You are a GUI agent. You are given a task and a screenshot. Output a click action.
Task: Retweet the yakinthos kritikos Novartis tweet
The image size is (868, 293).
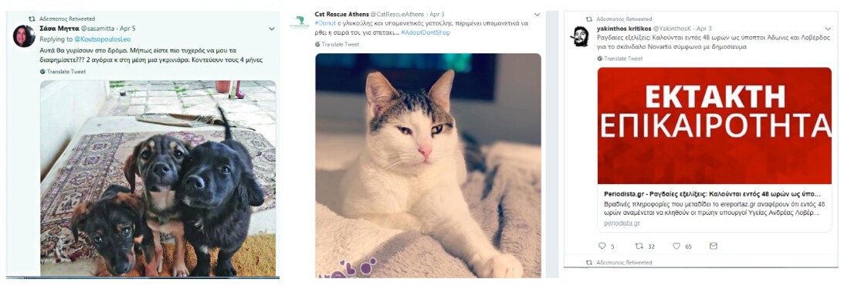tap(639, 246)
